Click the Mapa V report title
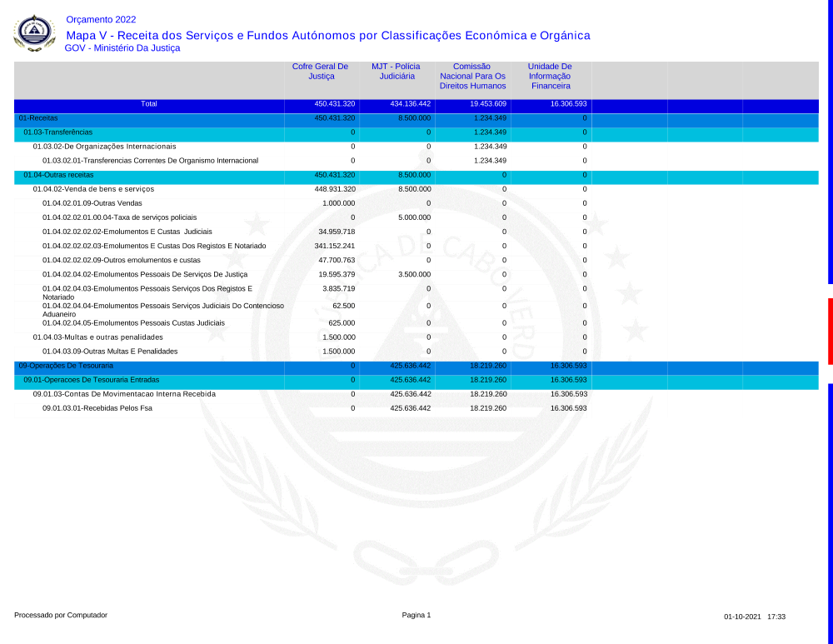This screenshot has width=833, height=644. (x=327, y=35)
